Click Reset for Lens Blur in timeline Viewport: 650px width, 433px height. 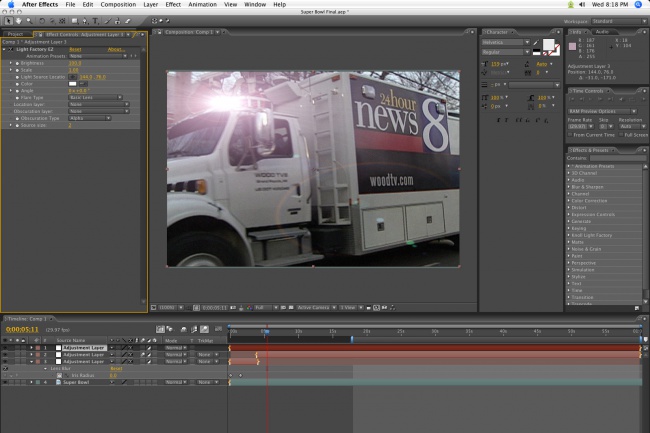coord(116,369)
